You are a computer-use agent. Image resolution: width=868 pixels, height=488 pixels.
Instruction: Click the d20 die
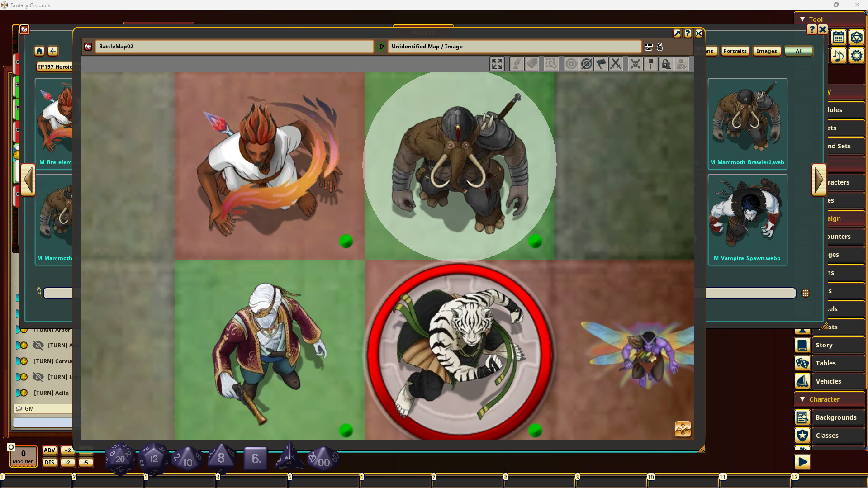tap(120, 459)
